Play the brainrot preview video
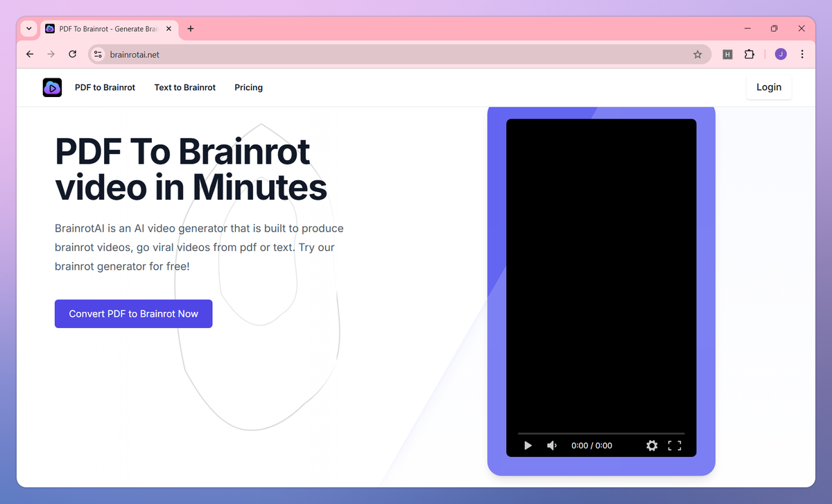The width and height of the screenshot is (832, 504). (528, 446)
